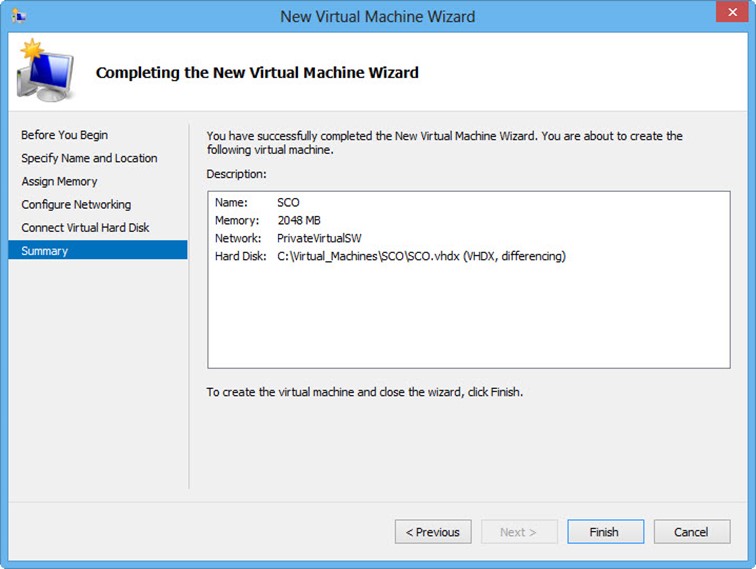
Task: Finish creating the virtual machine
Action: 605,532
